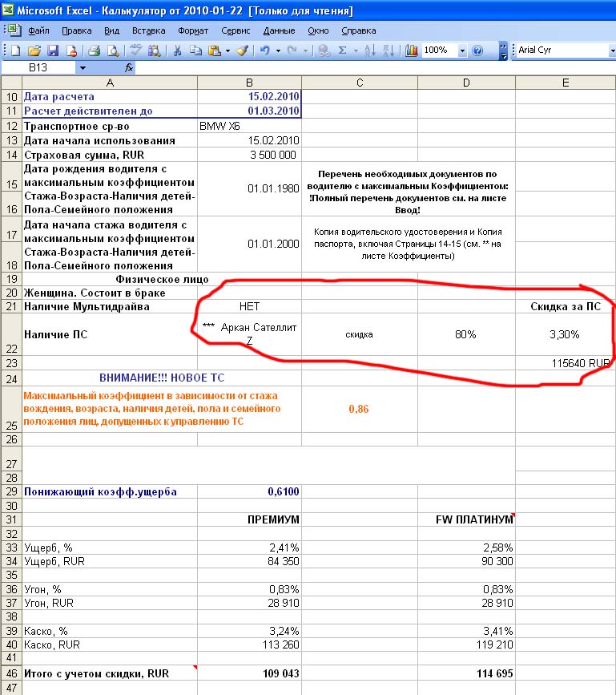This screenshot has height=695, width=616.
Task: Open the Правка menu
Action: point(77,30)
